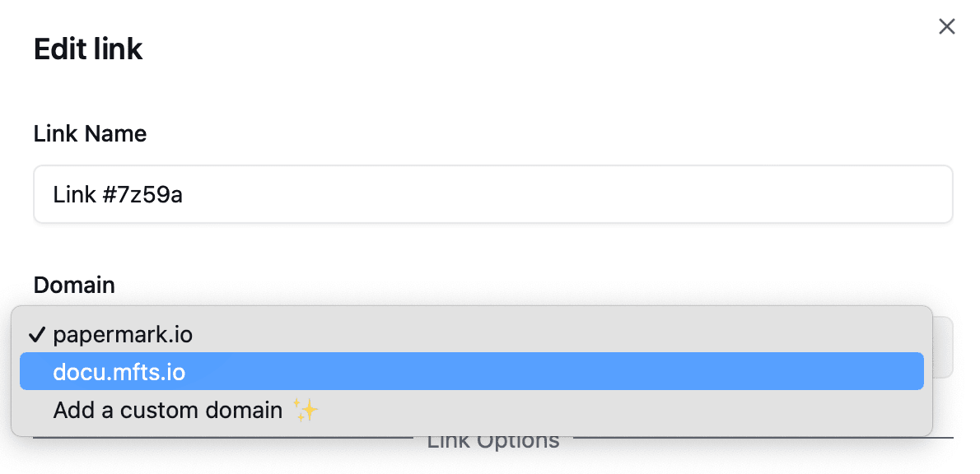Click the checkmark beside papermark.io
The height and width of the screenshot is (474, 980).
36,335
